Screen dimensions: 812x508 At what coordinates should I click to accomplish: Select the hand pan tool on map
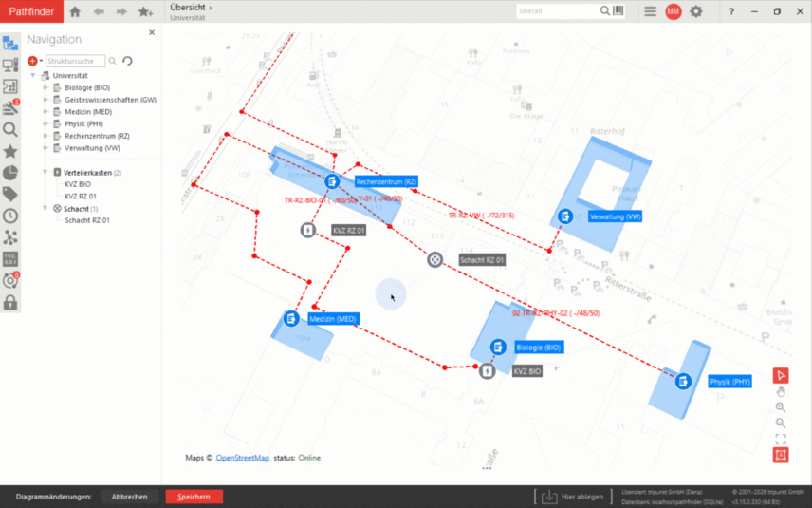781,391
